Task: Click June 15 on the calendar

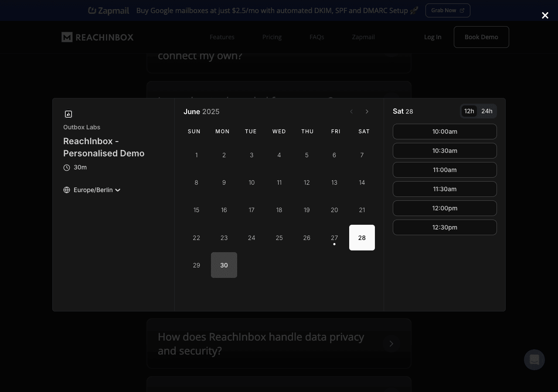Action: pos(197,210)
